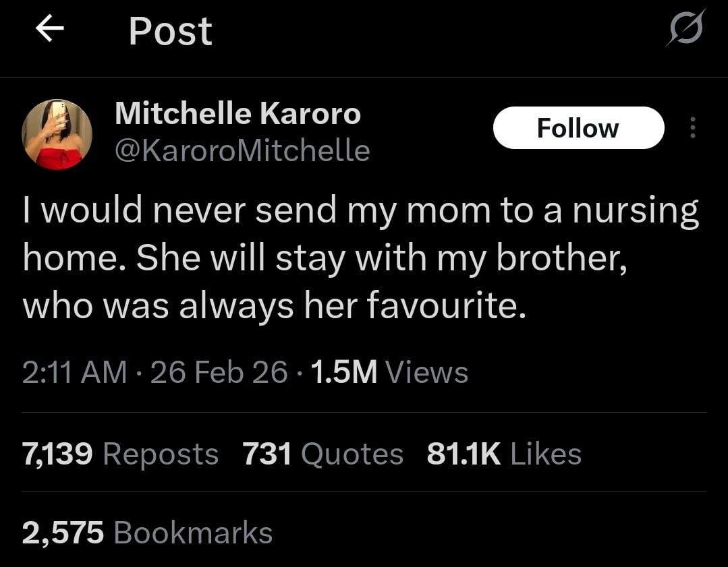Click the 26 Feb 26 date

[x=219, y=372]
